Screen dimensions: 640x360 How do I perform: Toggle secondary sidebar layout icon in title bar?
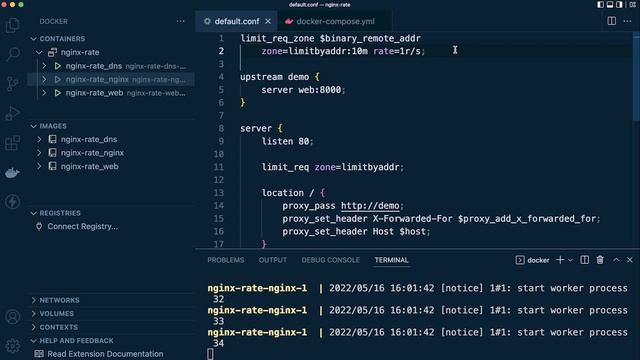619,4
